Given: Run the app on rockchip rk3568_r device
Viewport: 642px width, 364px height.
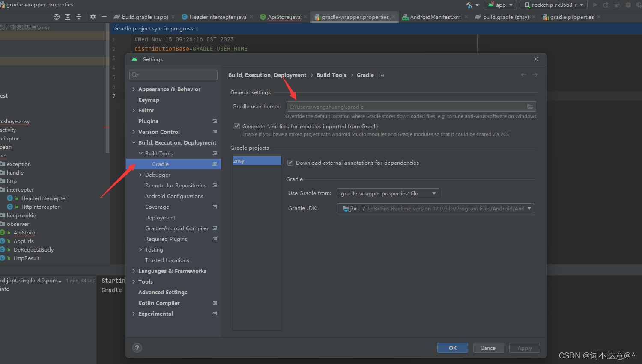Looking at the screenshot, I should 595,5.
